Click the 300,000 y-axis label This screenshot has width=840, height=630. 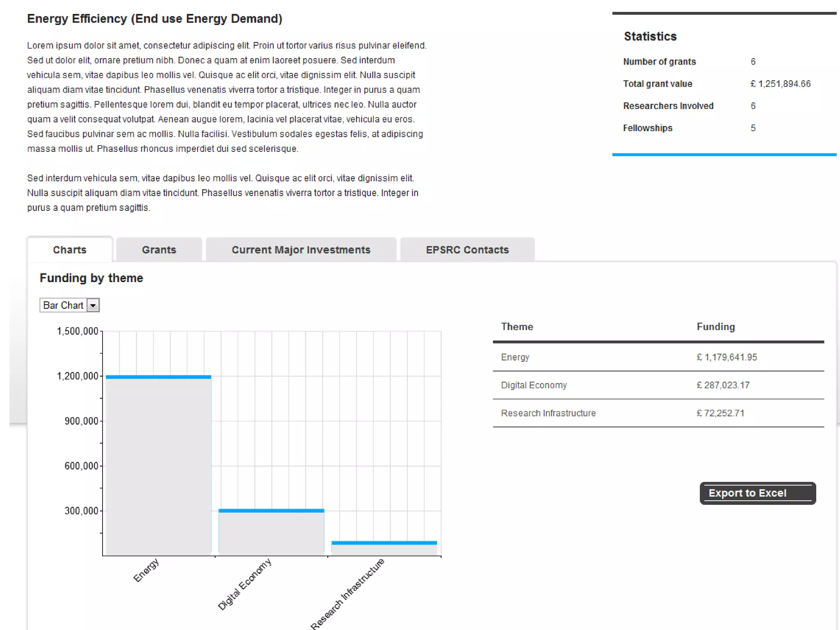pyautogui.click(x=82, y=511)
